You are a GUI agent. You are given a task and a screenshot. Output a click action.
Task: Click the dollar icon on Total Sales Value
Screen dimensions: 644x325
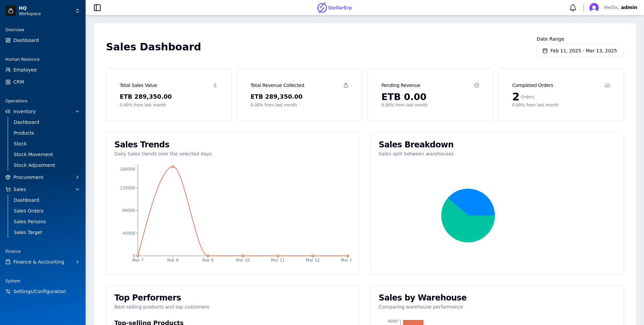click(215, 85)
